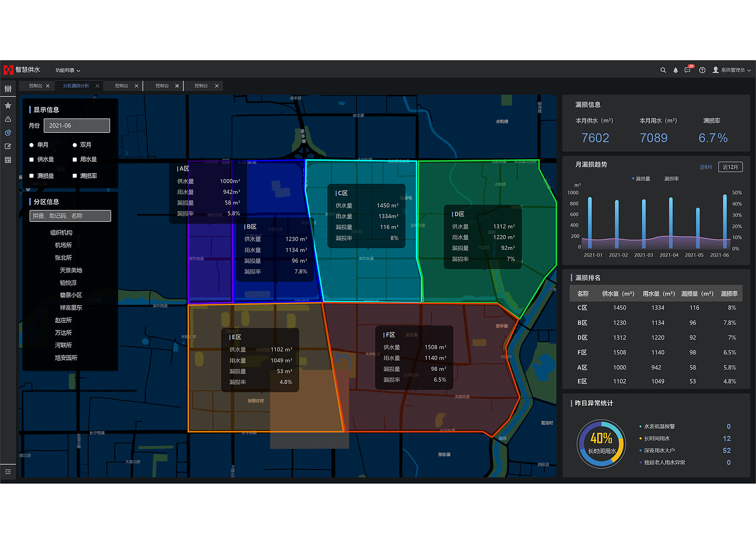Click the C区 info card on map
This screenshot has width=756, height=544.
(x=367, y=216)
